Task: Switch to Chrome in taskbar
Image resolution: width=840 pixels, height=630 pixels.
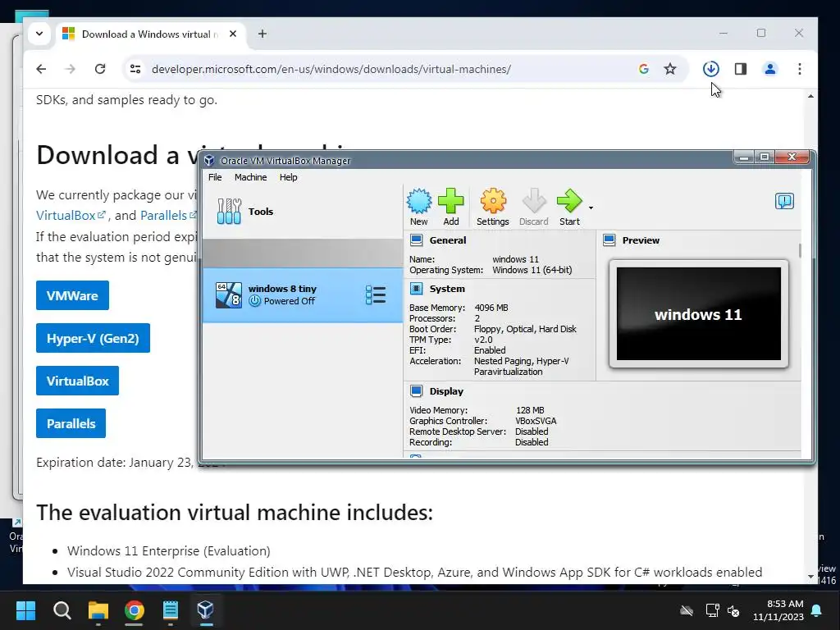Action: pos(134,610)
